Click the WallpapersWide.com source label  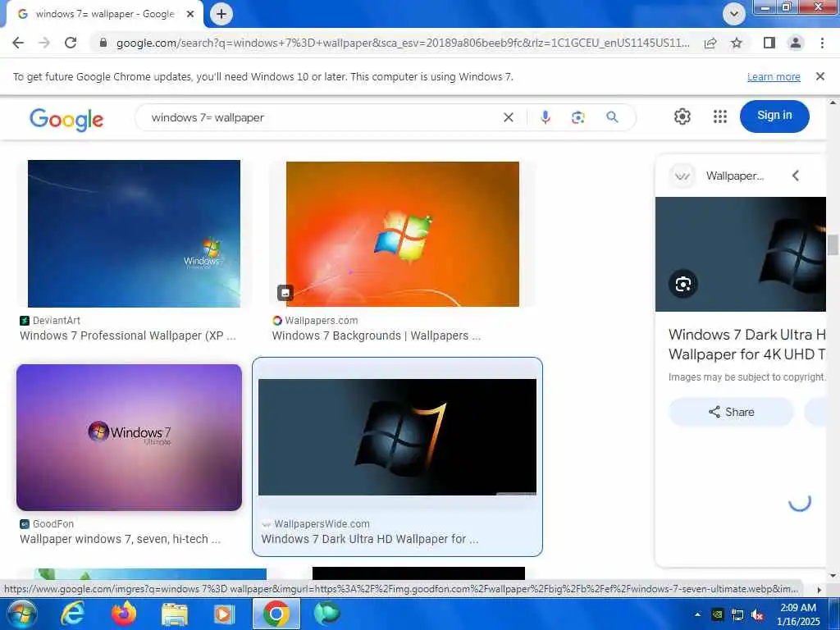point(322,524)
